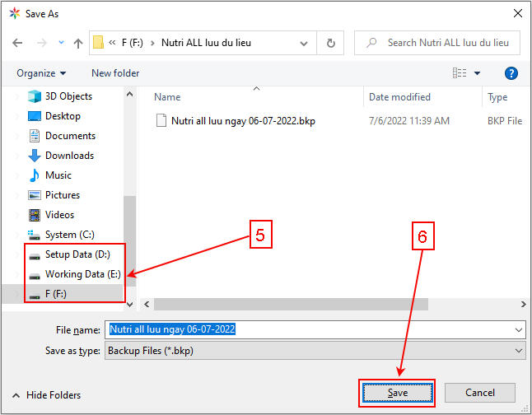Expand the Save as type dropdown

tap(518, 350)
